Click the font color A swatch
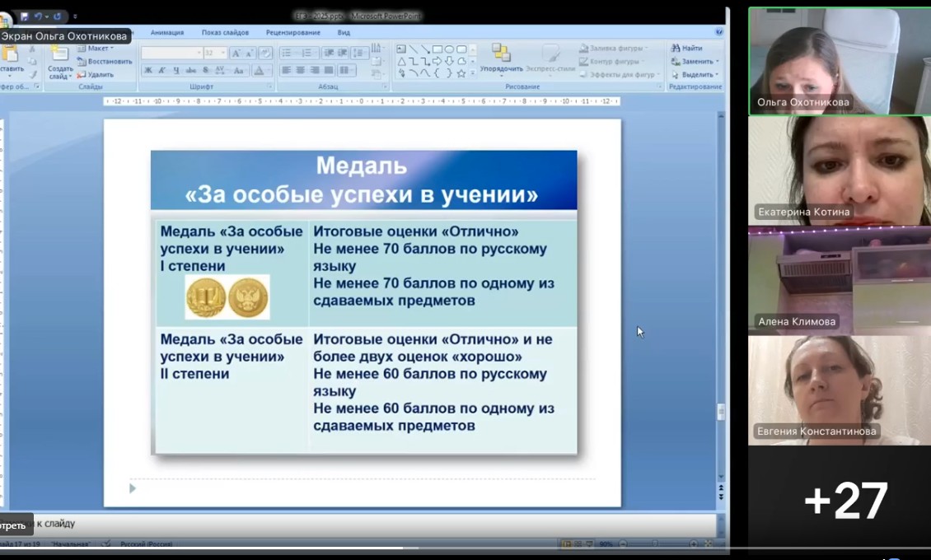This screenshot has height=560, width=931. point(259,71)
